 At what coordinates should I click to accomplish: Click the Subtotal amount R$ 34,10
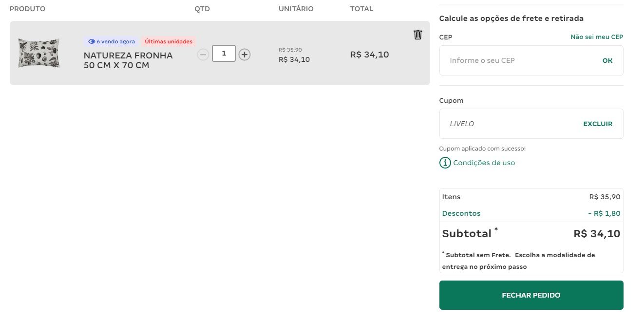coord(597,234)
